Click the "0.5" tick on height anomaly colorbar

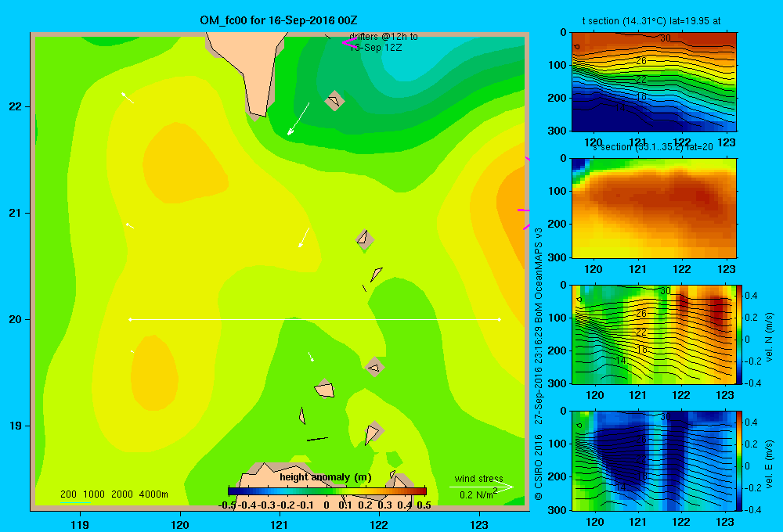pyautogui.click(x=424, y=505)
